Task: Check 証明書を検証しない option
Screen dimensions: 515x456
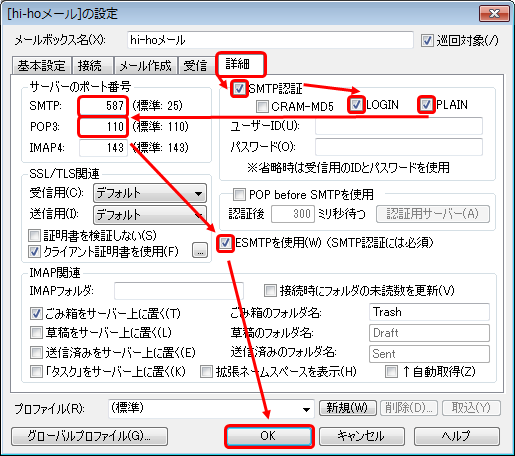Action: 35,235
